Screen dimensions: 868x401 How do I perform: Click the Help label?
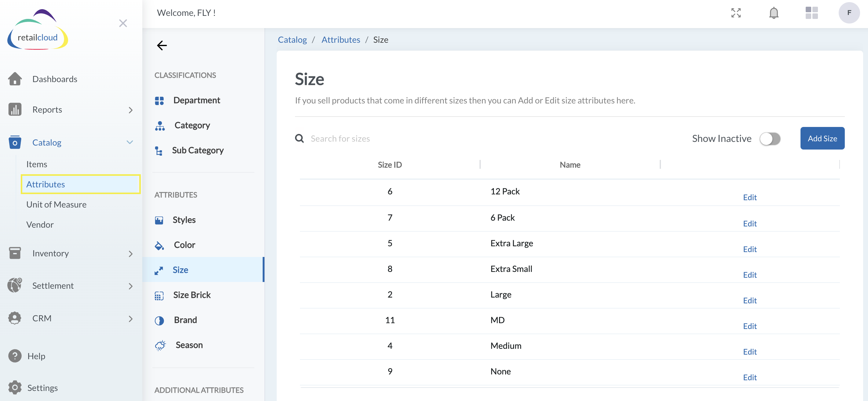coord(36,356)
